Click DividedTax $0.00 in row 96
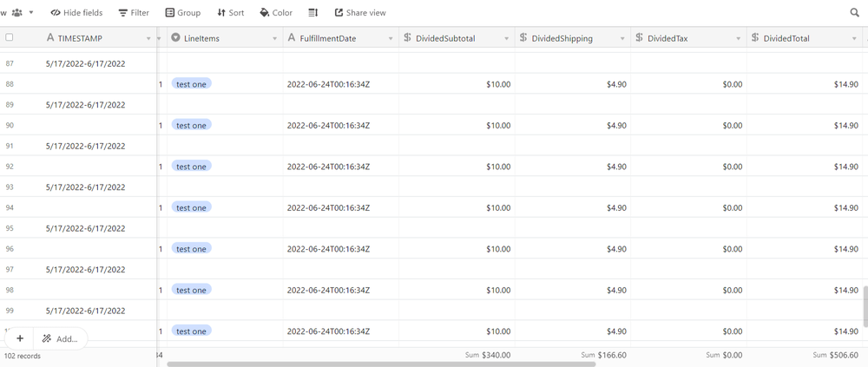The width and height of the screenshot is (868, 367). pos(688,248)
